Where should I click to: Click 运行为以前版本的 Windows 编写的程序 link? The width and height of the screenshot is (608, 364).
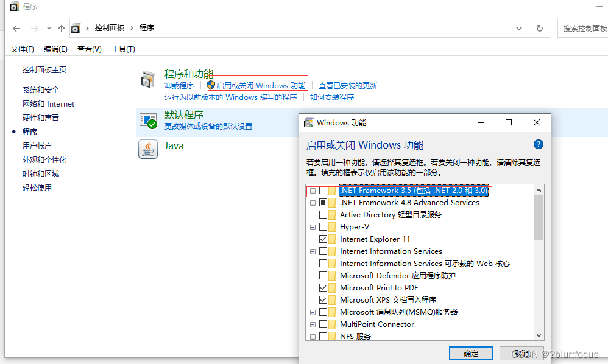point(230,97)
